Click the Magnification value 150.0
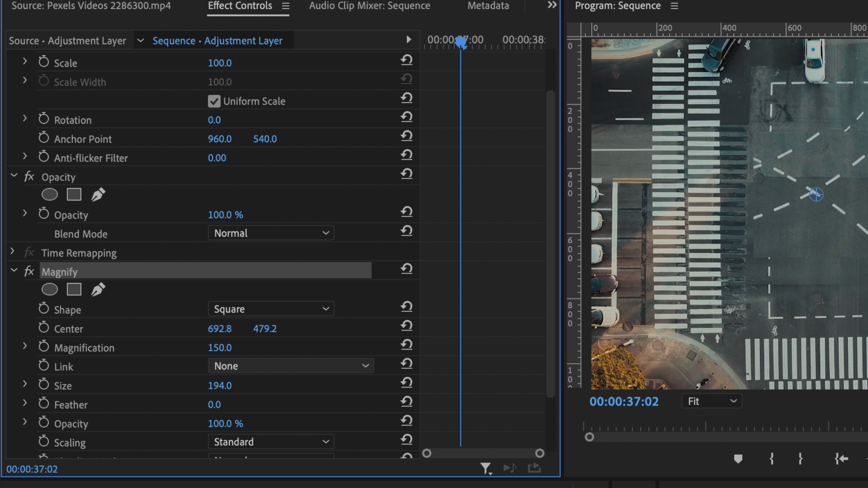 tap(220, 347)
